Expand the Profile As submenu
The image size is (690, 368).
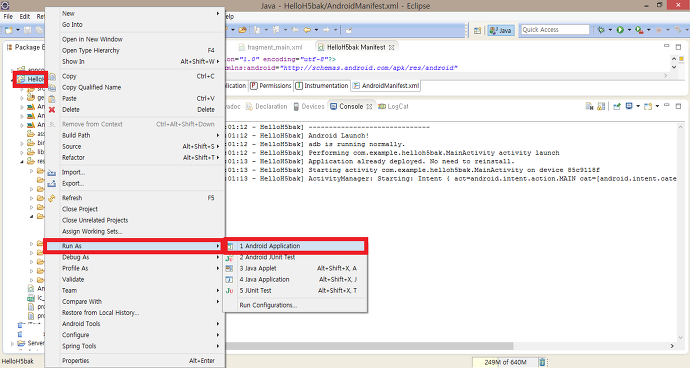coord(134,268)
